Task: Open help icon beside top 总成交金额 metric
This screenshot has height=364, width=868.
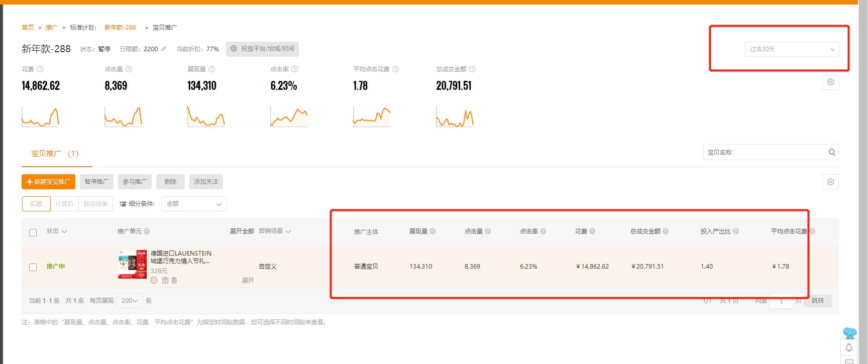Action: (473, 69)
